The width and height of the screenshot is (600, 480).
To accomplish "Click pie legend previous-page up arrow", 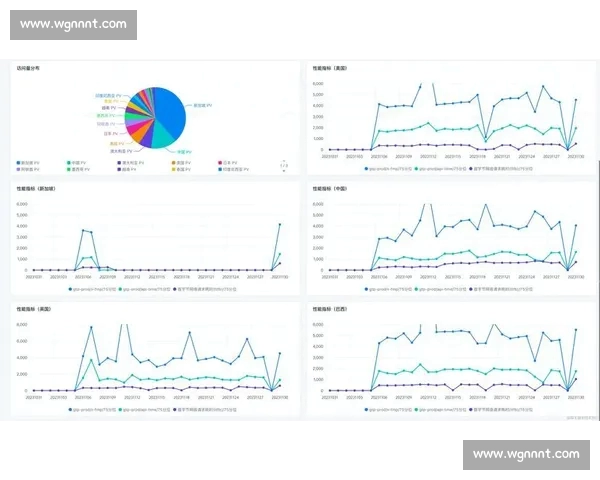I will (x=283, y=161).
